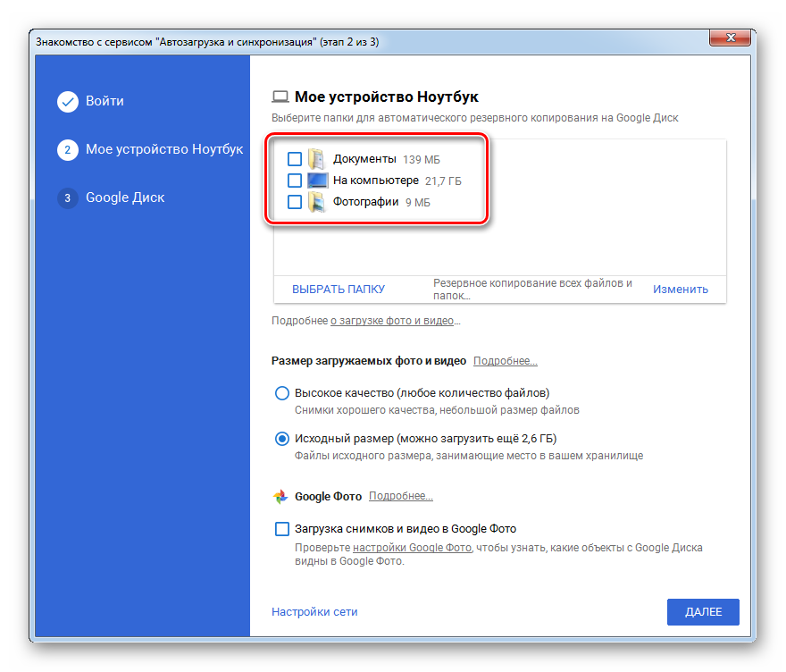786x672 pixels.
Task: Click the На компьютере desktop icon
Action: (317, 181)
